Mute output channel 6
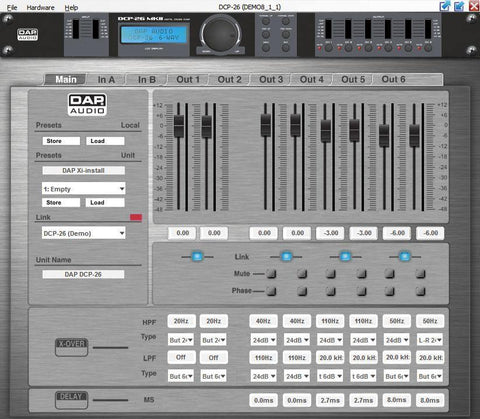Screen dimensions: 480x419 coord(420,274)
